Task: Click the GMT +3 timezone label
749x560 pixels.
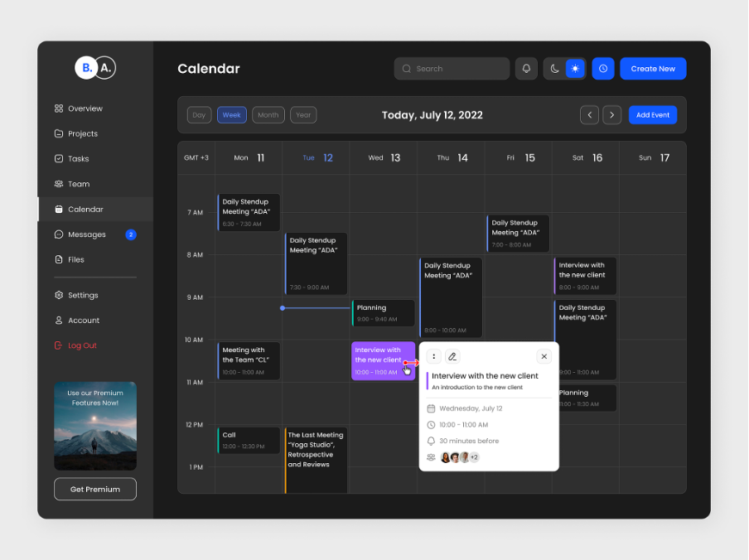Action: (x=196, y=158)
